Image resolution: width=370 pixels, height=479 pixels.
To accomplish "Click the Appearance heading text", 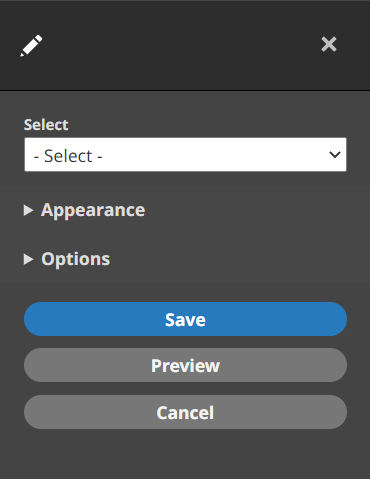I will pos(93,210).
